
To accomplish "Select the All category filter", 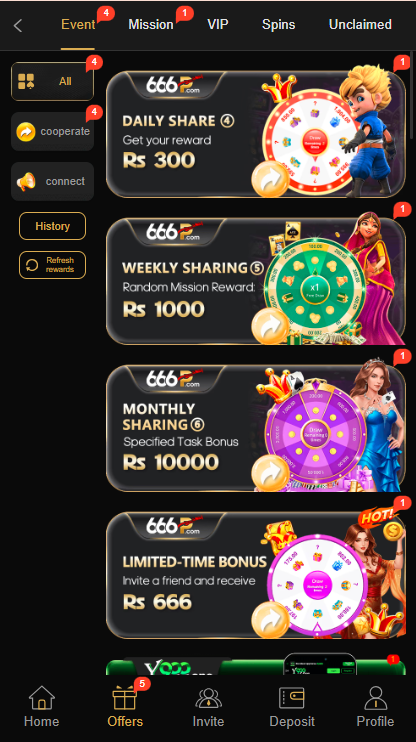I will pos(53,81).
